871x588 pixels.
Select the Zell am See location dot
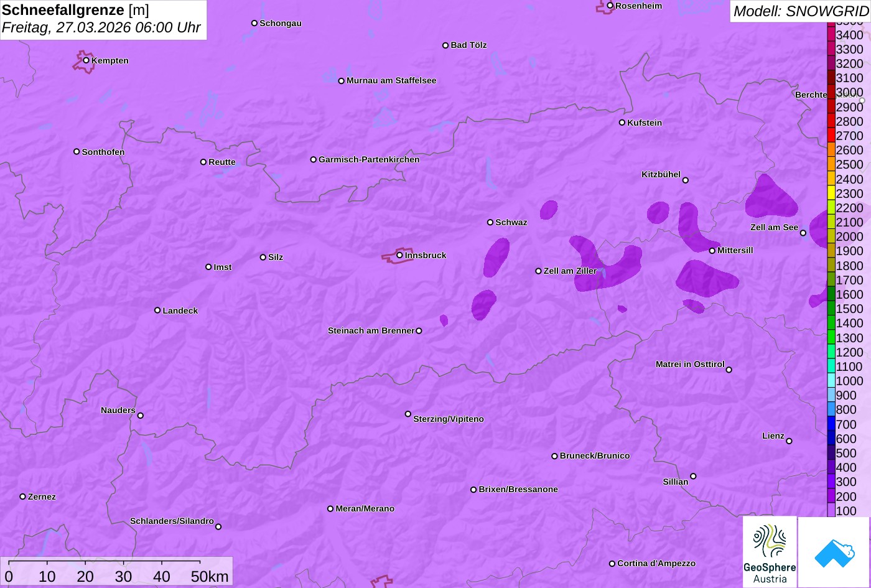(803, 233)
